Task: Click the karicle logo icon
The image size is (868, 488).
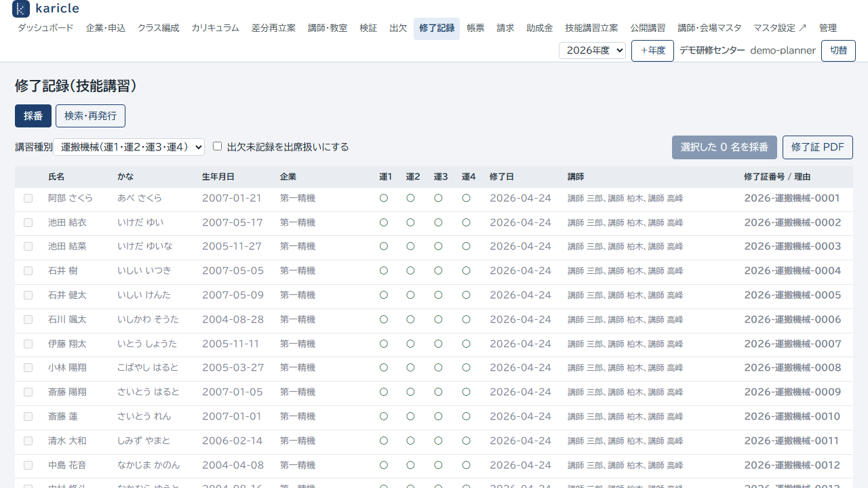Action: 21,9
